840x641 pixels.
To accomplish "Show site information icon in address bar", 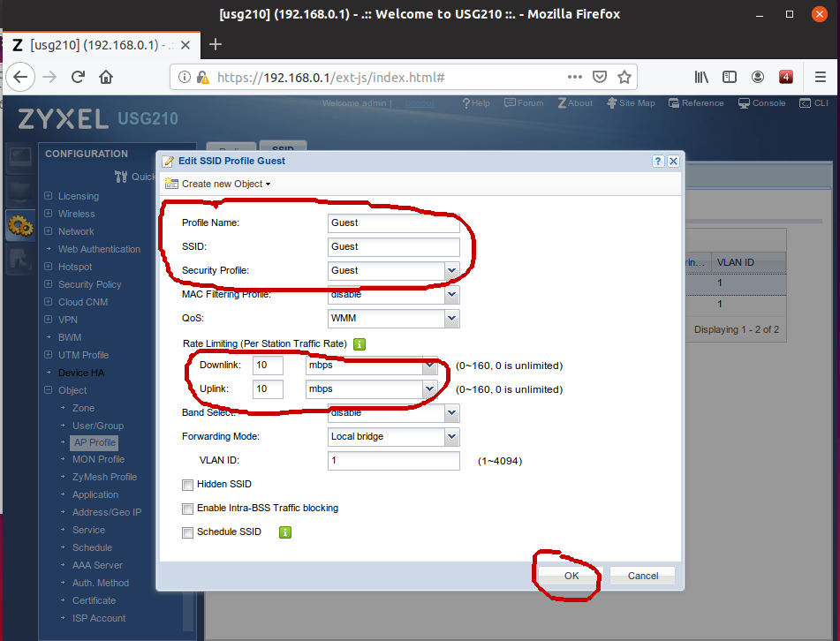I will [185, 77].
